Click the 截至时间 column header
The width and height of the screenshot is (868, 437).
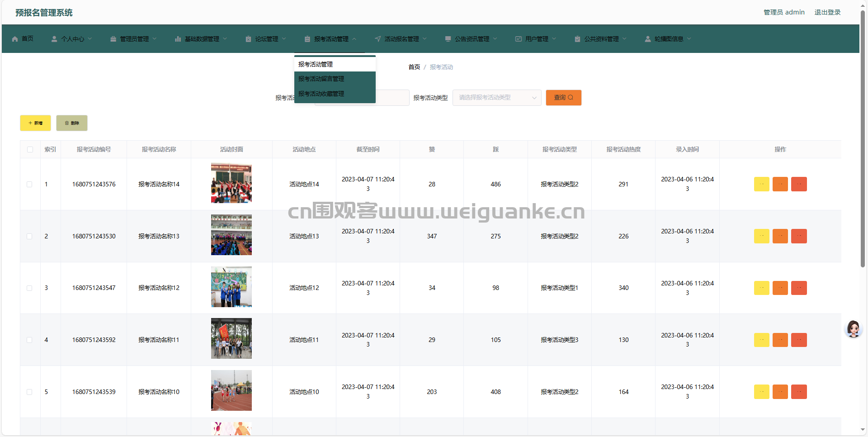tap(368, 149)
